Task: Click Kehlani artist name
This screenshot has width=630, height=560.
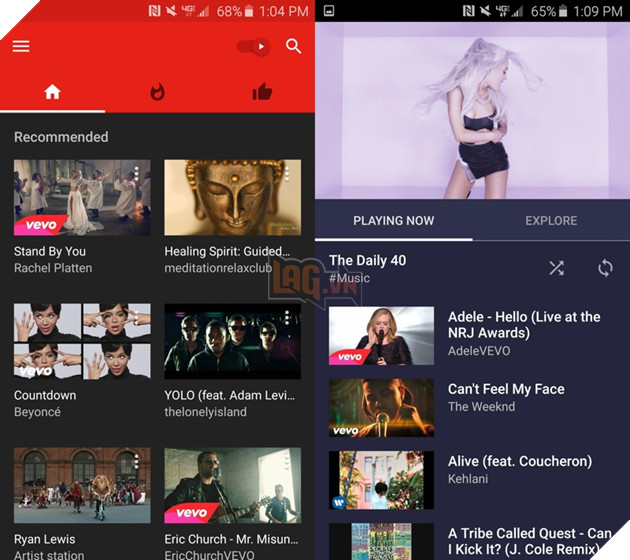Action: (x=468, y=478)
